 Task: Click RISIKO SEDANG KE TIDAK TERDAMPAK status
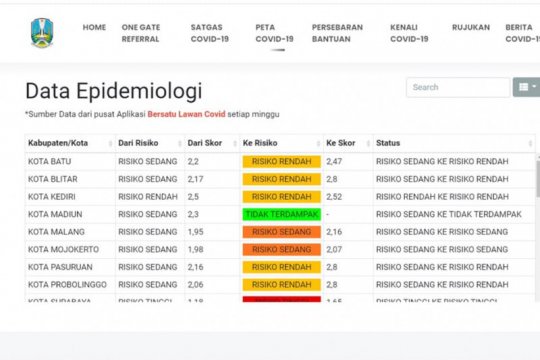tap(449, 214)
